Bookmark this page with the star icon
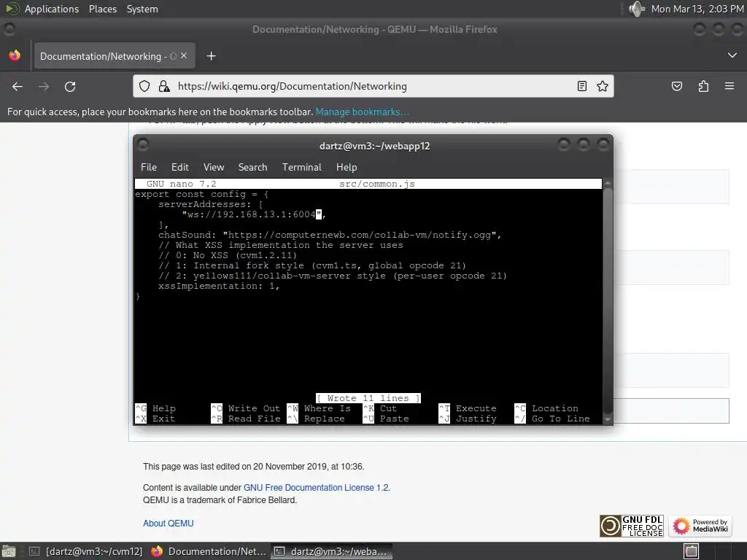 pos(602,86)
